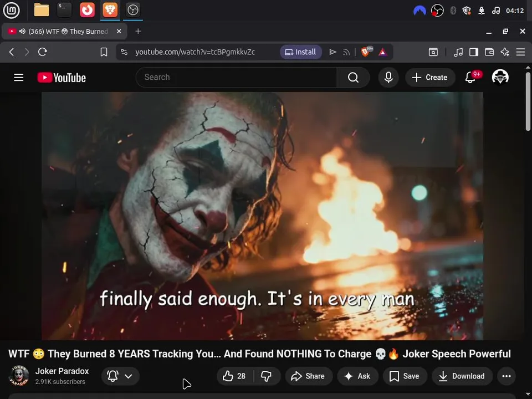Save video to a playlist
Image resolution: width=532 pixels, height=399 pixels.
(x=405, y=376)
